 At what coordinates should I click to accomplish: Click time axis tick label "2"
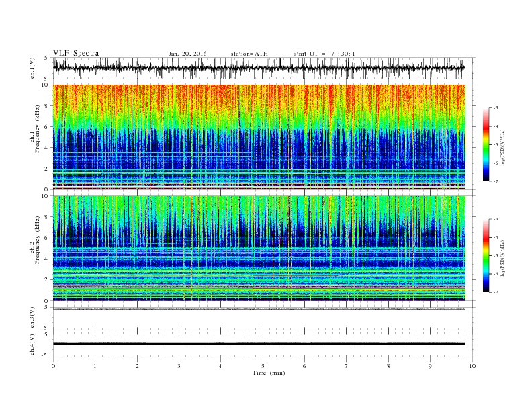137,366
